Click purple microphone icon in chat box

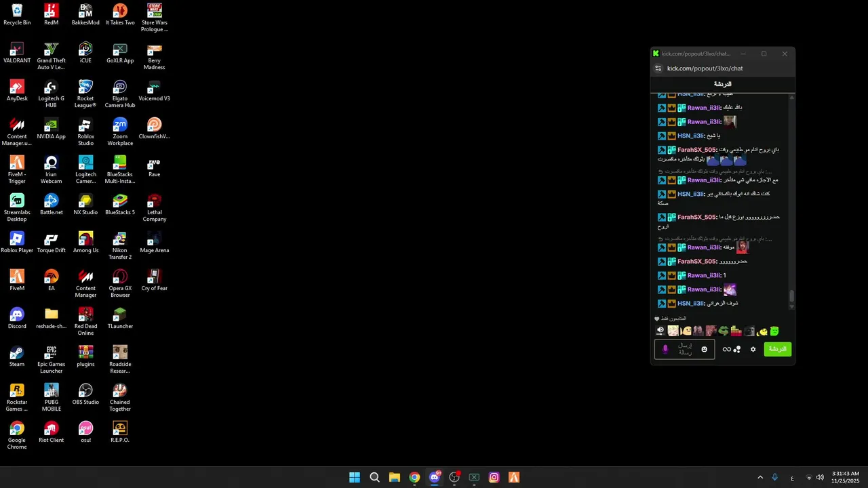pos(665,349)
